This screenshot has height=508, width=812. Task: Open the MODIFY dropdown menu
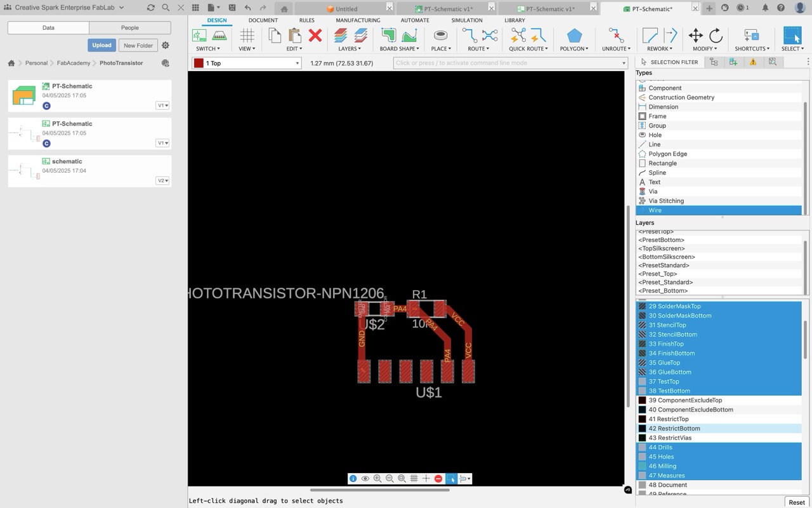coord(705,48)
